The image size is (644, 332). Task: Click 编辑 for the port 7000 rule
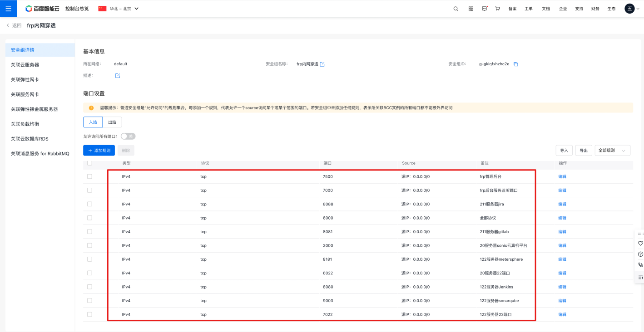[562, 190]
